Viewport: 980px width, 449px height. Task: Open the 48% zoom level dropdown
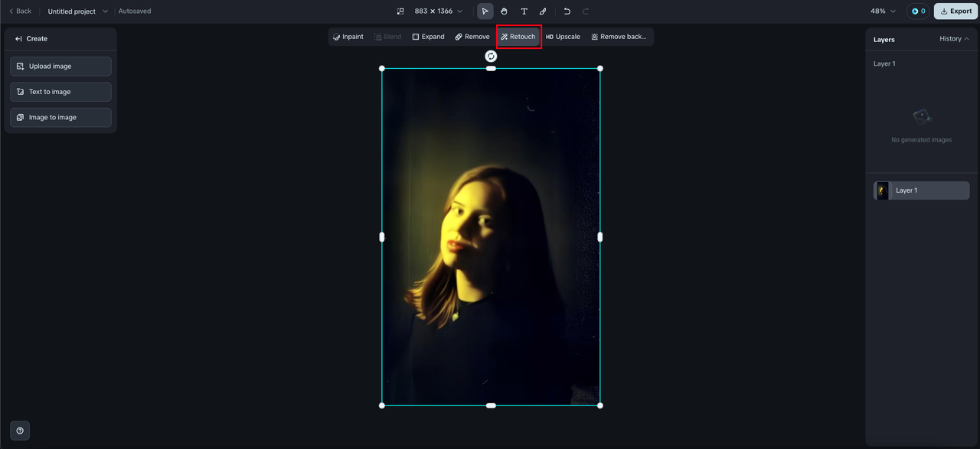click(x=883, y=11)
